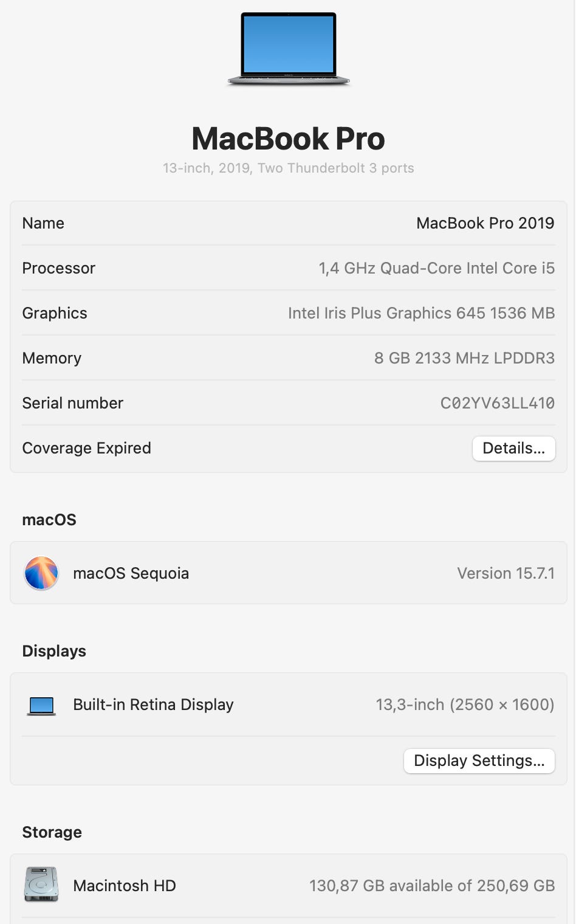Open Display Settings

click(x=479, y=761)
